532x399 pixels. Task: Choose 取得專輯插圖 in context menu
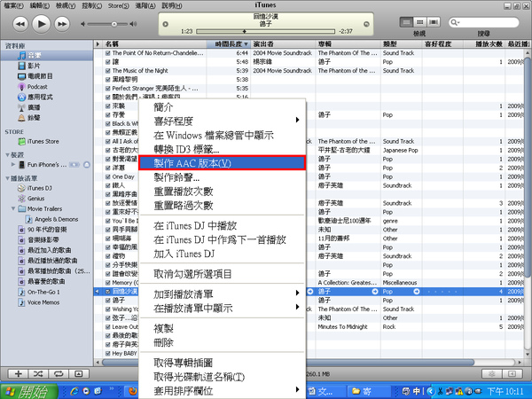click(223, 363)
